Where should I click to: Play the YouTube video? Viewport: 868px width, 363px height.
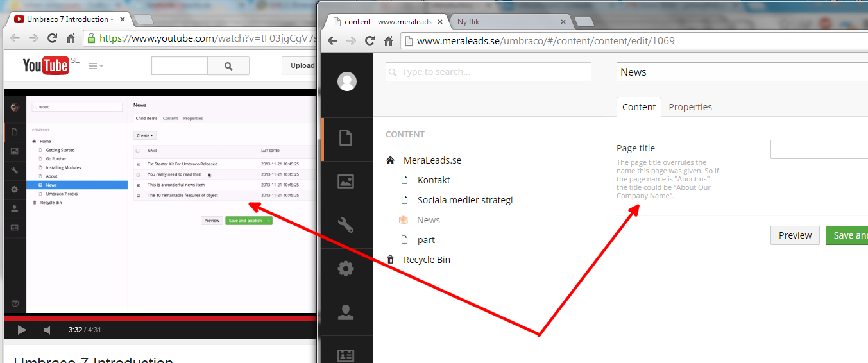tap(22, 330)
